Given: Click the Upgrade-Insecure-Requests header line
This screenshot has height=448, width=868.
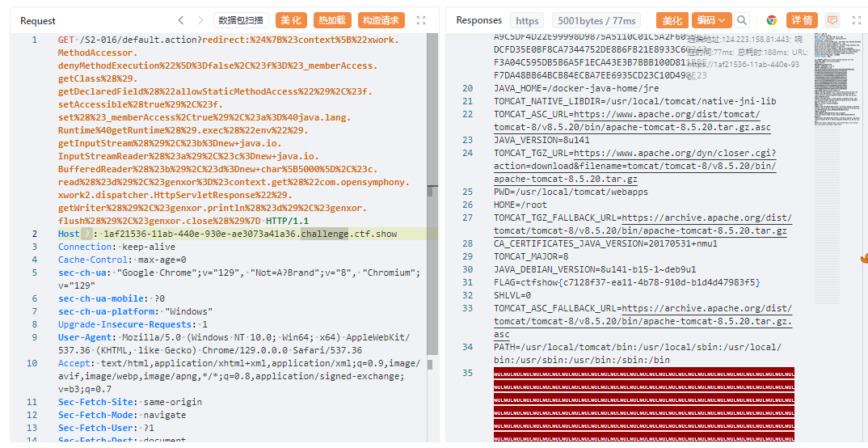Looking at the screenshot, I should point(133,324).
